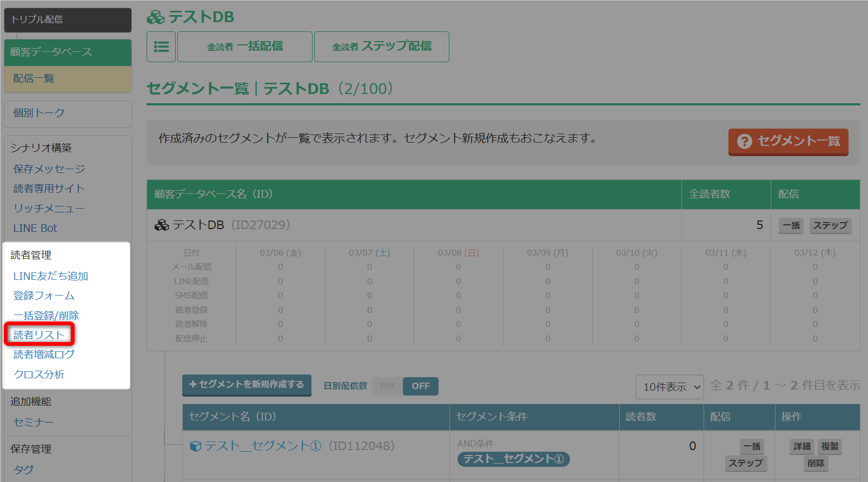Delete segment with the 削除 button
This screenshot has height=482, width=868.
(816, 463)
